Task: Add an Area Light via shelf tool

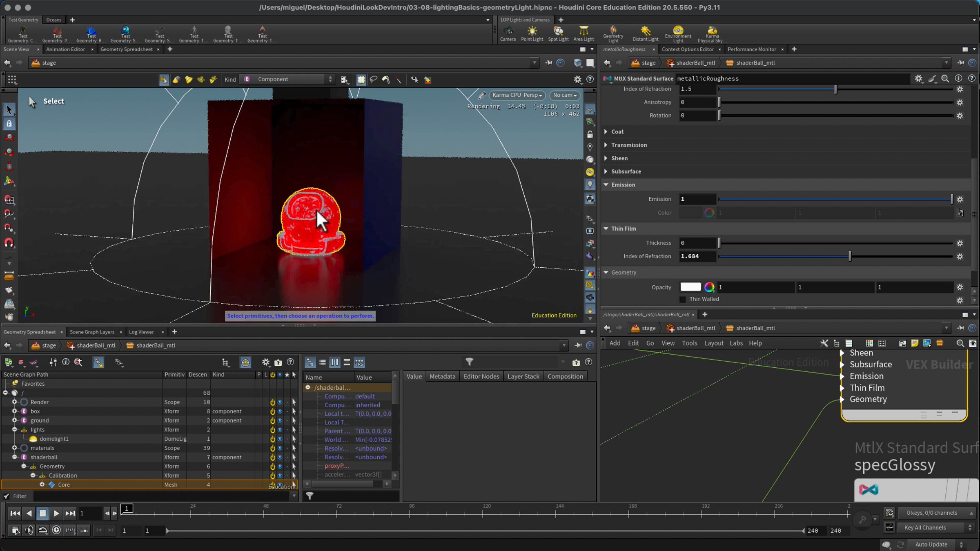Action: pos(584,33)
